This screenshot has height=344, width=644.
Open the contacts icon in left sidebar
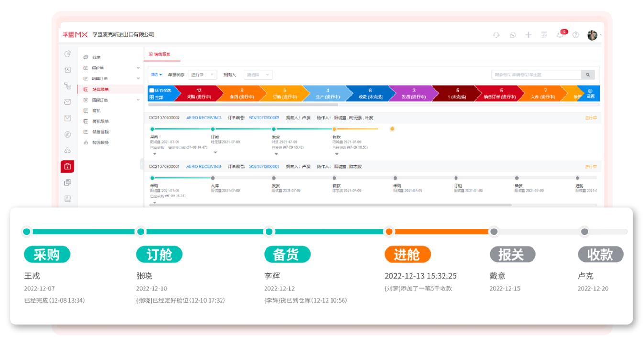pyautogui.click(x=68, y=69)
